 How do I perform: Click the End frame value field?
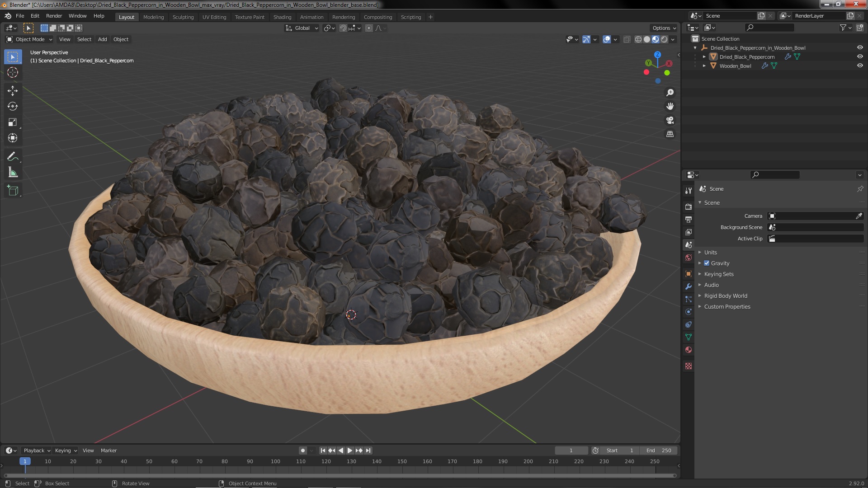coord(659,450)
